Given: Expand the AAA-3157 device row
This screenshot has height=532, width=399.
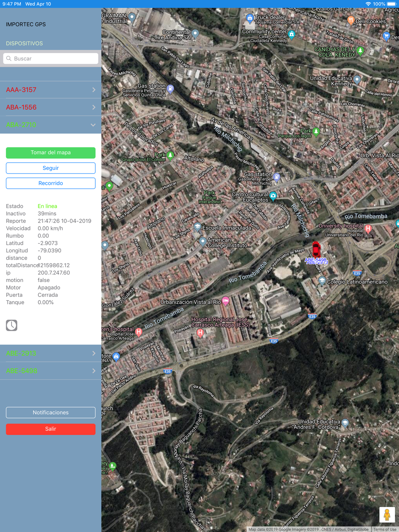Looking at the screenshot, I should pos(50,90).
